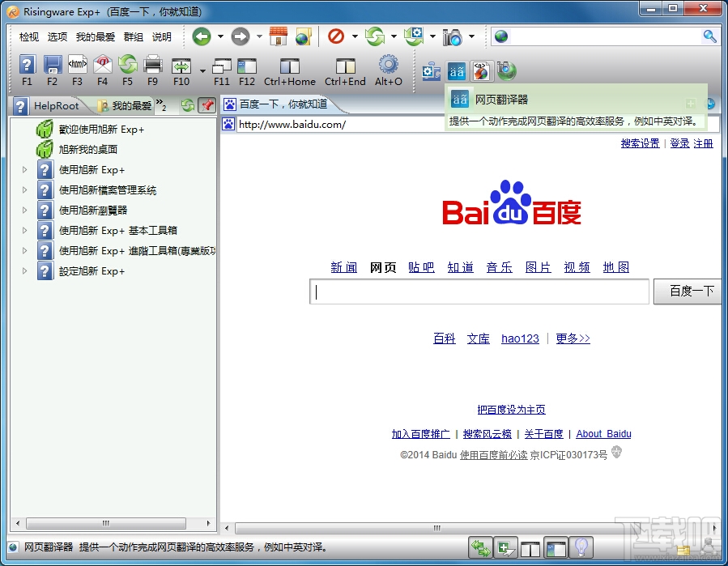Click the F4 mail envelope icon
This screenshot has height=566, width=728.
click(103, 65)
